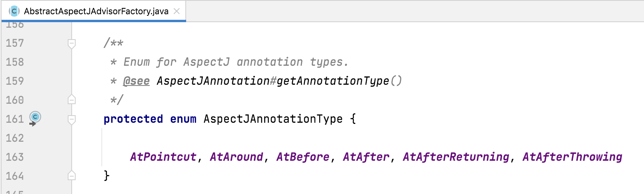Click the AtAfterThrowing enum constant
This screenshot has width=644, height=194.
pos(572,157)
